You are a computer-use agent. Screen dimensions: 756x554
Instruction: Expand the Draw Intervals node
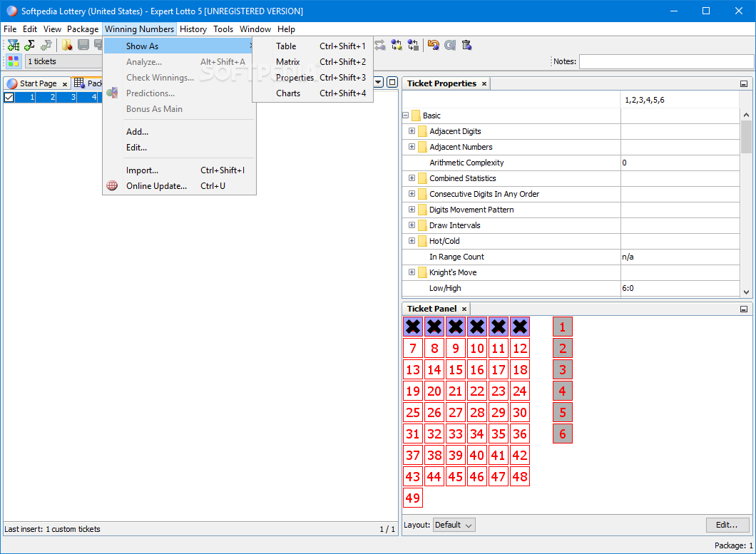(x=412, y=225)
